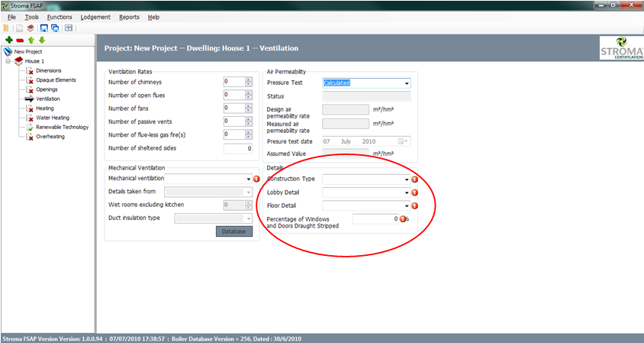Viewport: 644px width, 343px height.
Task: Click the four-pane grid toolbar icon
Action: (69, 28)
